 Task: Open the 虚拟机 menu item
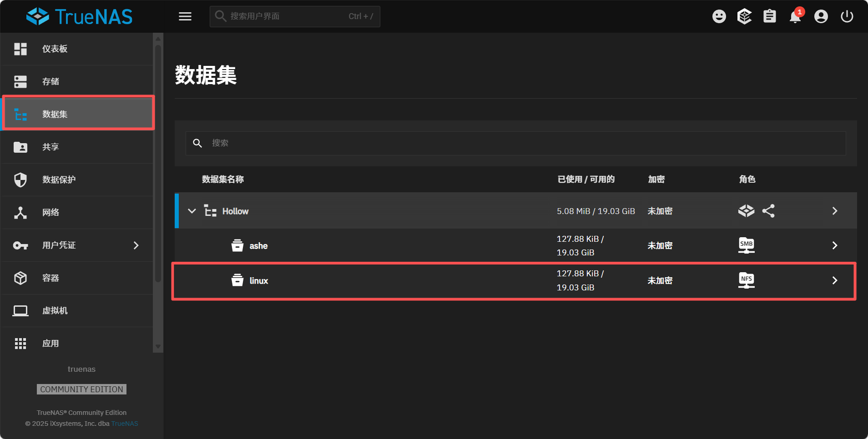55,311
